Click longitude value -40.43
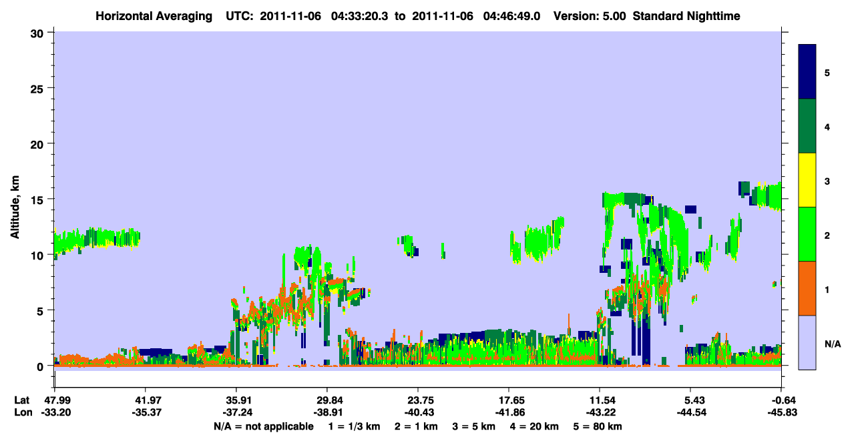 418,413
